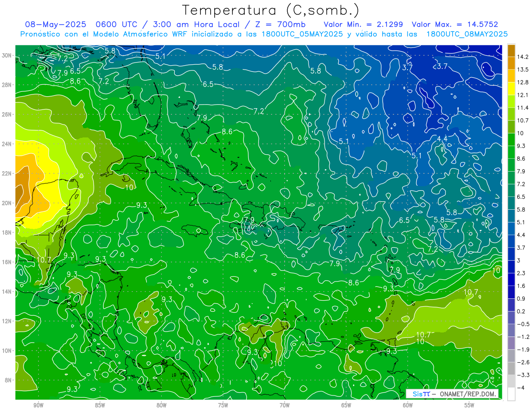Click the 26N latitude axis label

coord(7,114)
